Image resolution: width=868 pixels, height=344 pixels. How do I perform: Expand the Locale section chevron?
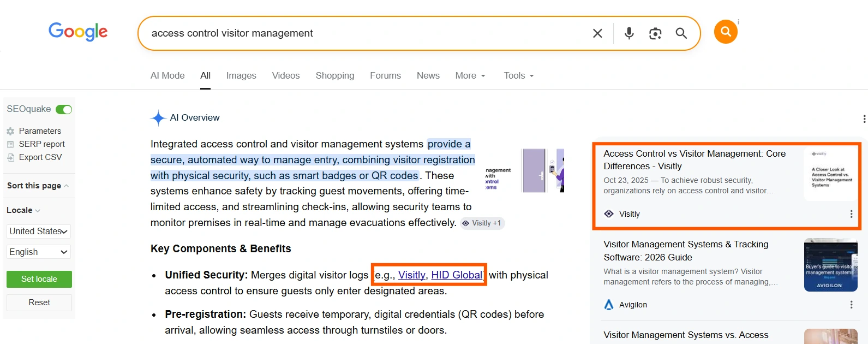(x=38, y=211)
